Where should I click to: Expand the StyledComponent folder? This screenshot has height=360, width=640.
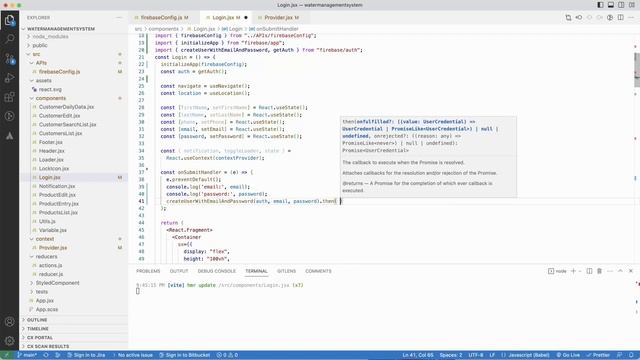coord(58,283)
